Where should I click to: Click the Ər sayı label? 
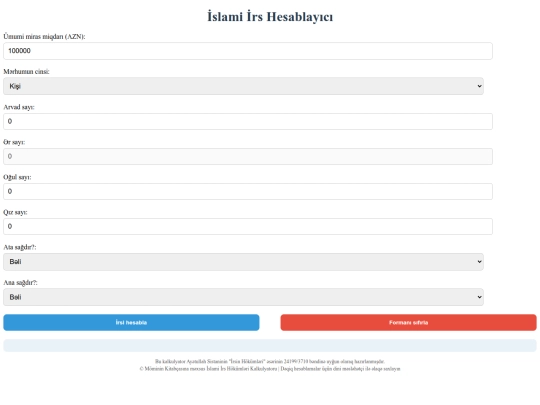(14, 142)
